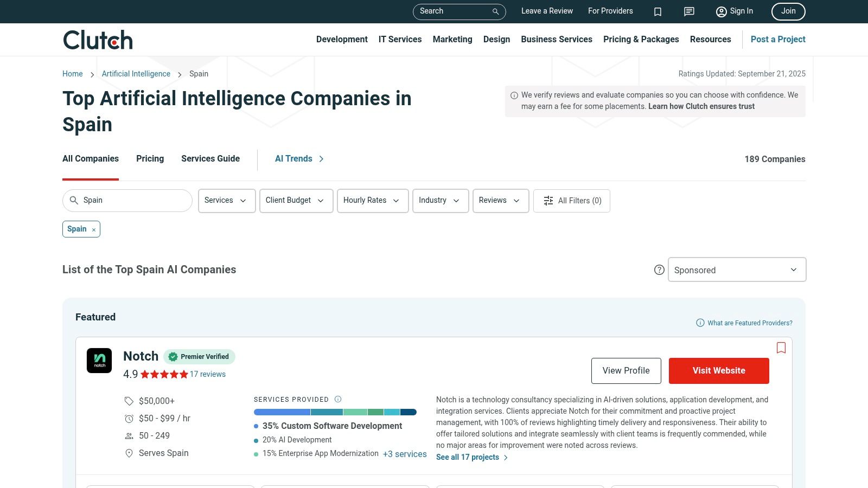
Task: Click the 20% AI Development text
Action: tap(297, 440)
